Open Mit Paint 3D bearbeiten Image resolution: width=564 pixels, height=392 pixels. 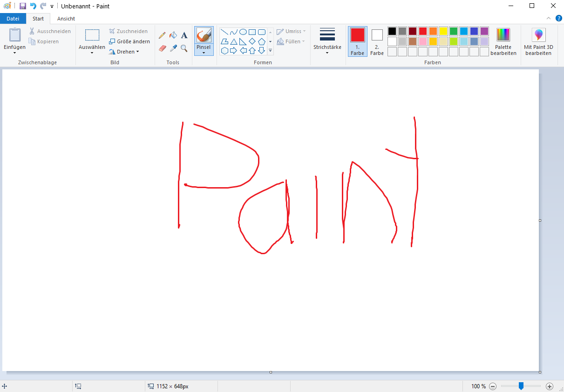[x=538, y=41]
